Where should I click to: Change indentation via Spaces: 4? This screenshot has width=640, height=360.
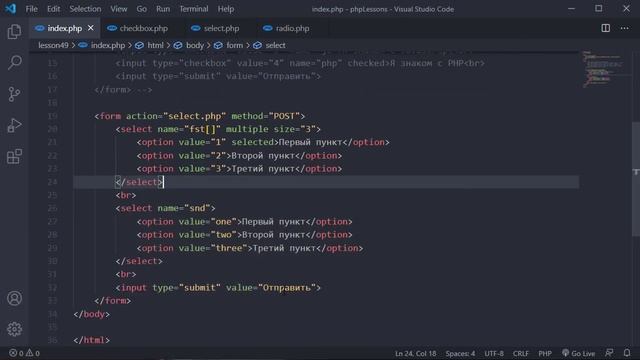(x=460, y=353)
